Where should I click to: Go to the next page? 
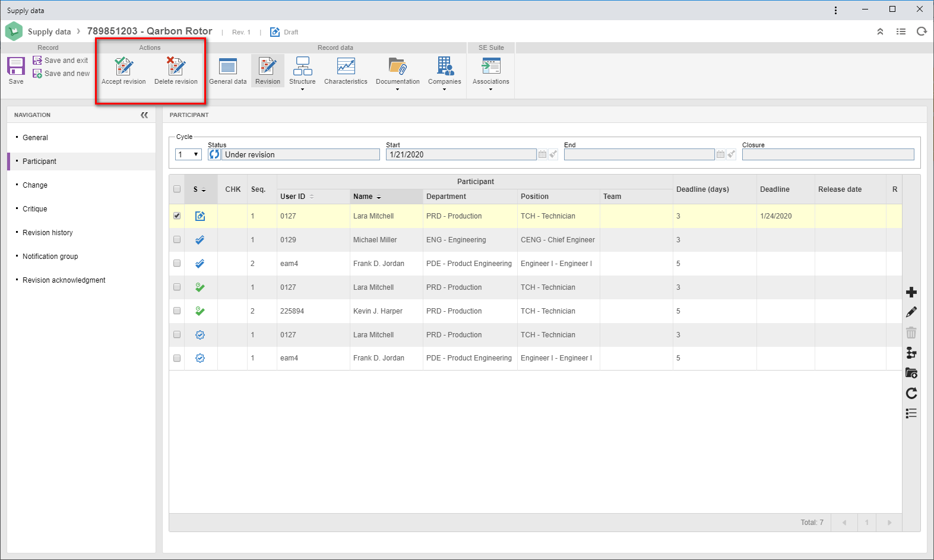click(889, 523)
